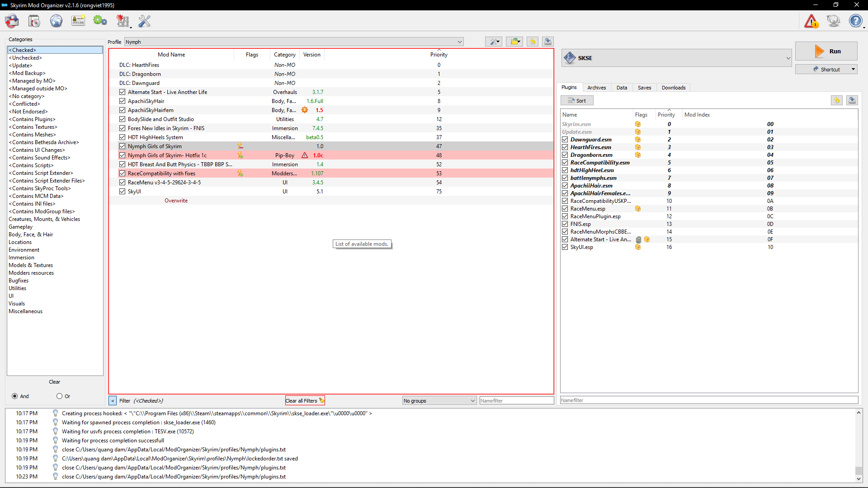
Task: Click the update check icon in toolbar
Action: [833, 21]
